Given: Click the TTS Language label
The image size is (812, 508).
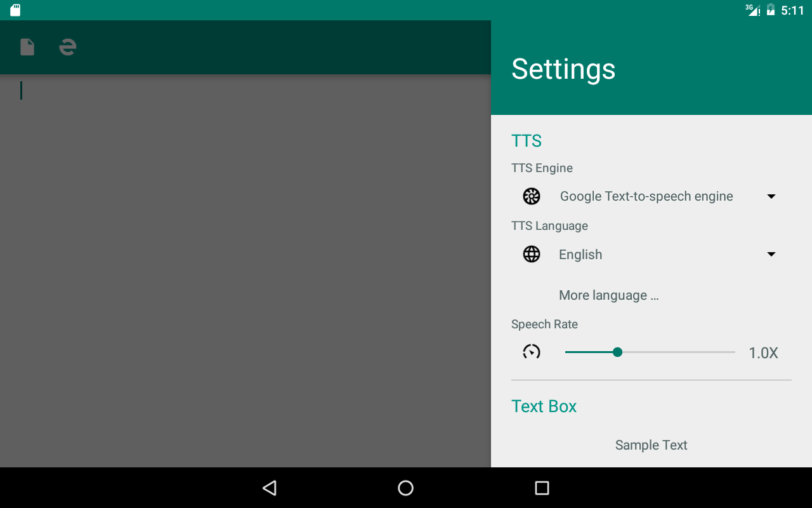Looking at the screenshot, I should tap(549, 225).
